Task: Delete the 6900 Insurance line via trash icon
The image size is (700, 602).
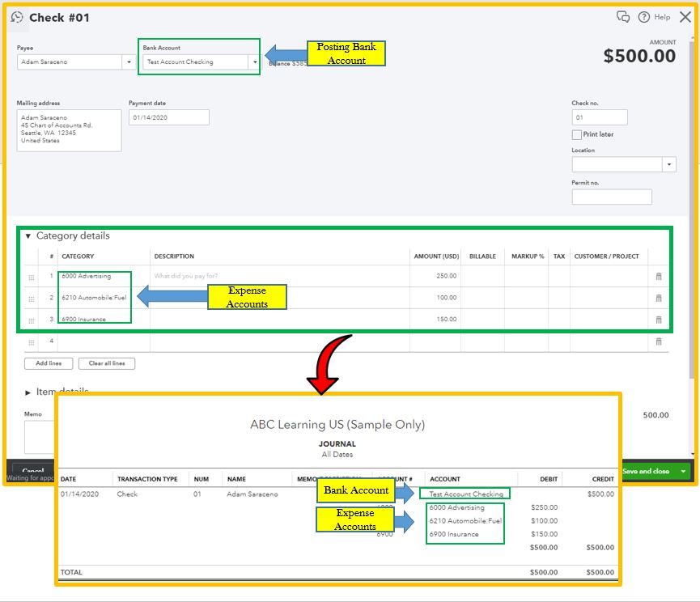Action: pos(659,320)
